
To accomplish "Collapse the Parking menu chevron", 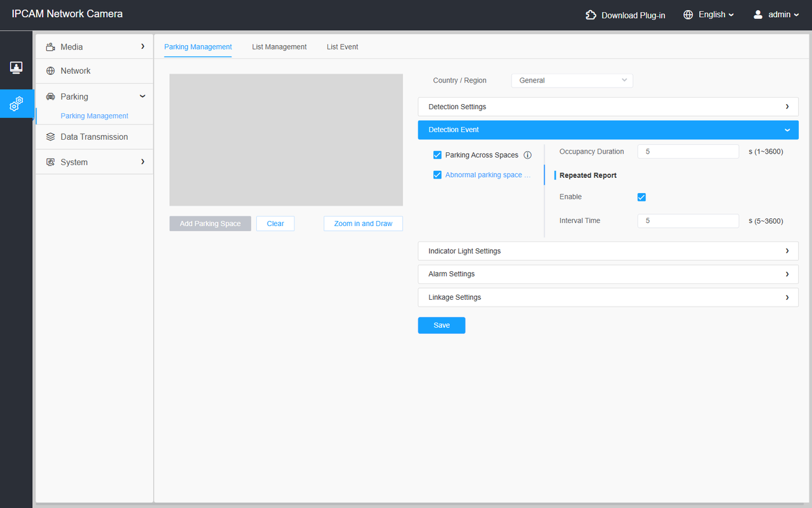I will pyautogui.click(x=143, y=97).
